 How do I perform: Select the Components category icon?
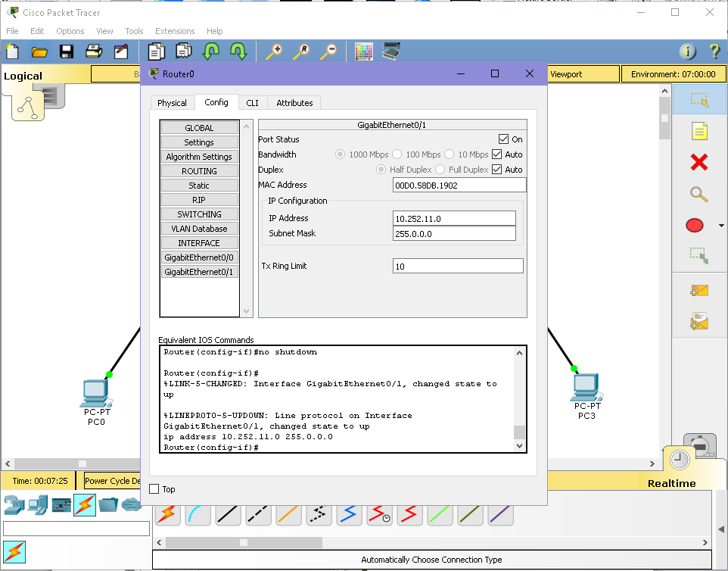pos(61,505)
